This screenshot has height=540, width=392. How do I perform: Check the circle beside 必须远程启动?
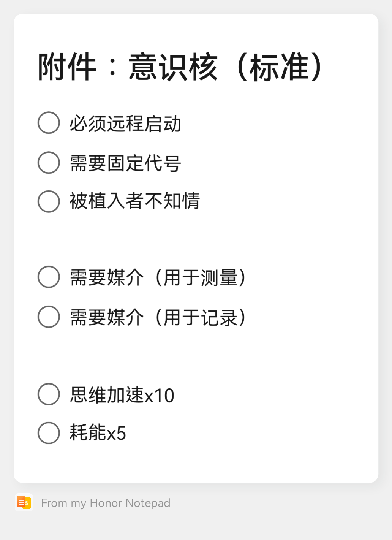pos(49,123)
